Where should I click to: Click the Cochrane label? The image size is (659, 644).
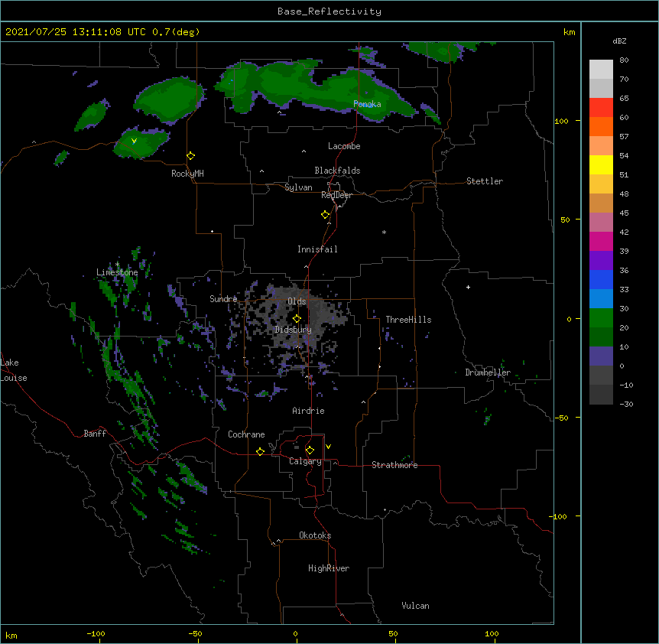pos(246,434)
